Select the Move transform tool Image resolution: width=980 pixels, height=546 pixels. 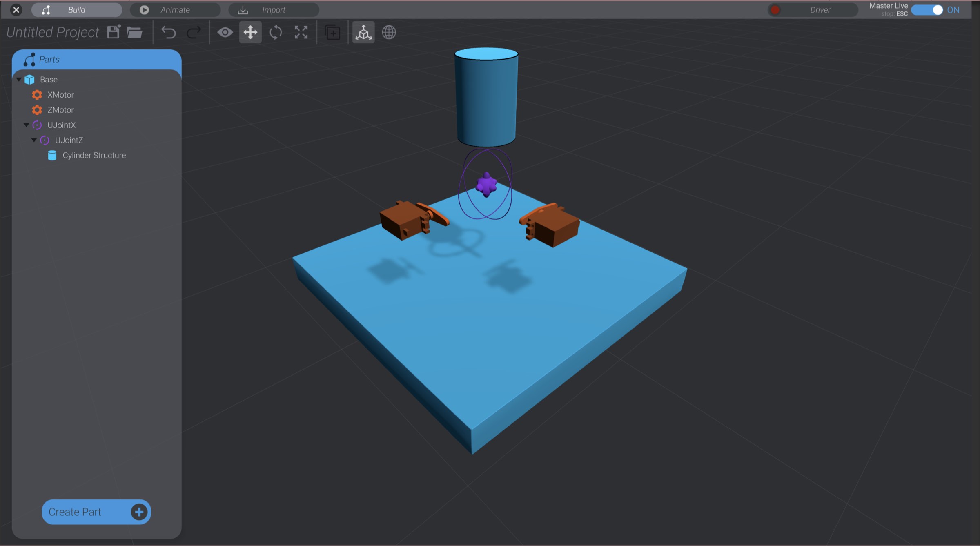[x=250, y=32]
